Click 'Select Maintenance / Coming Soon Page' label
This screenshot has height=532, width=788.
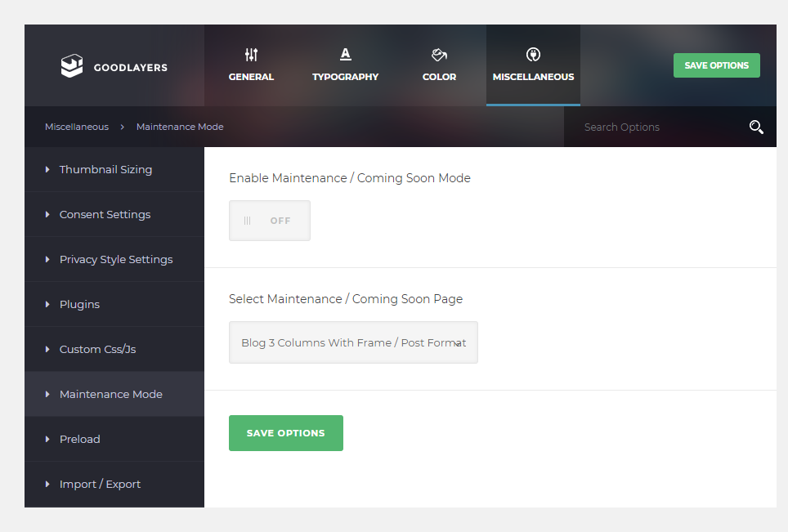(346, 299)
